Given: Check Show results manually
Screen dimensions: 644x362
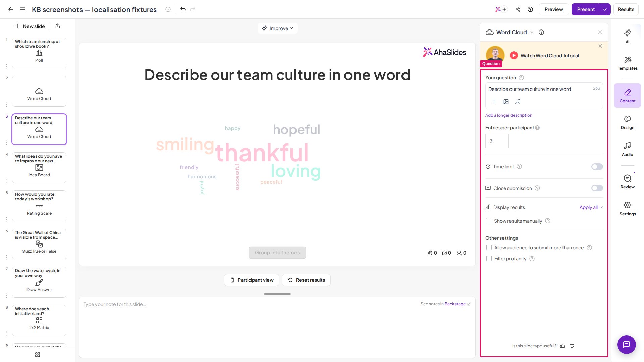Looking at the screenshot, I should click(x=489, y=221).
